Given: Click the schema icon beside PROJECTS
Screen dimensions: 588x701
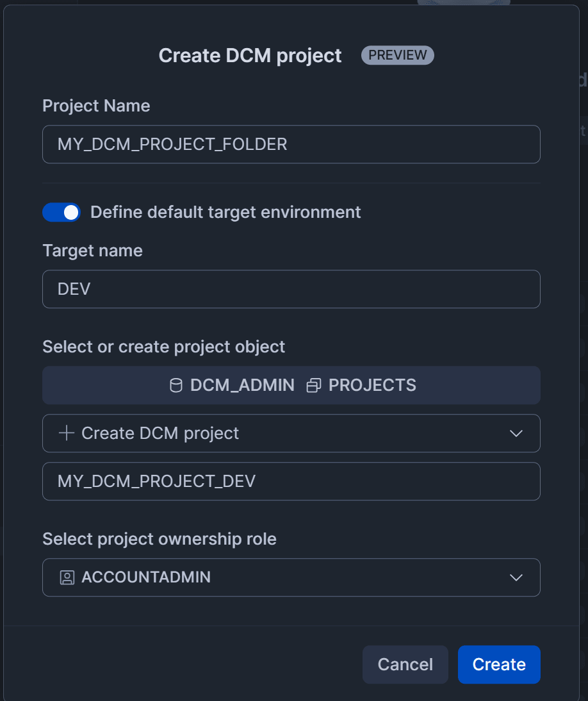Looking at the screenshot, I should tap(314, 385).
